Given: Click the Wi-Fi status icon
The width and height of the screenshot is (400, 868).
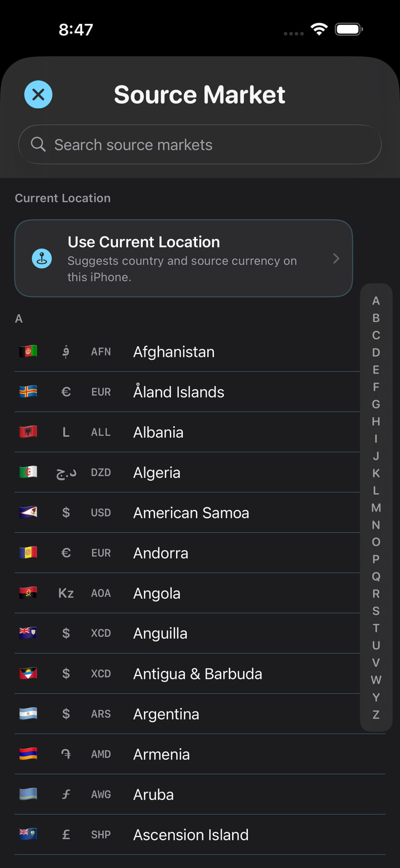Looking at the screenshot, I should click(319, 29).
